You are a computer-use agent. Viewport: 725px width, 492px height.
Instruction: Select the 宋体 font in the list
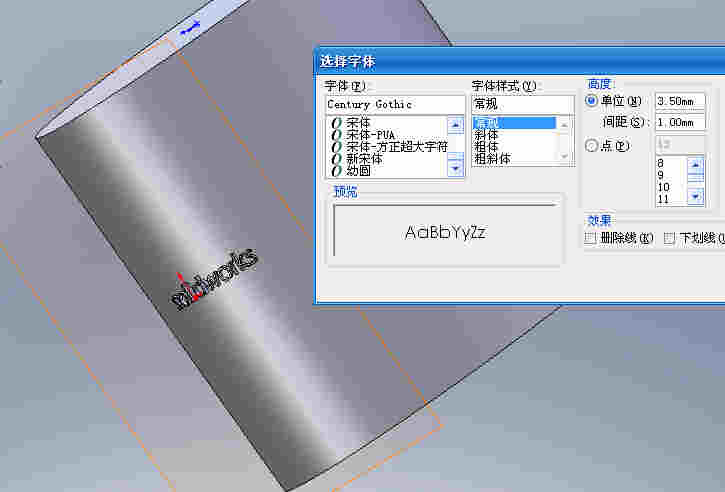pyautogui.click(x=358, y=123)
